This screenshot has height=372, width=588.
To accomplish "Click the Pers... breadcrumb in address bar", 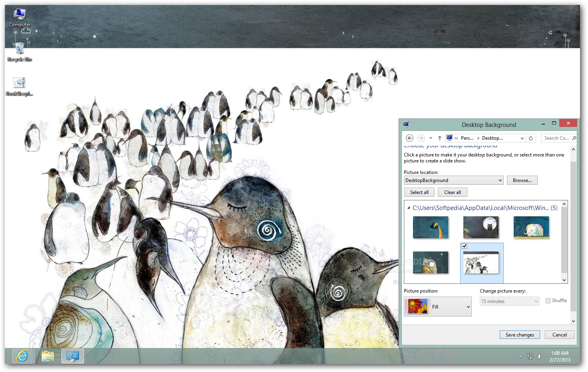I will [x=467, y=138].
